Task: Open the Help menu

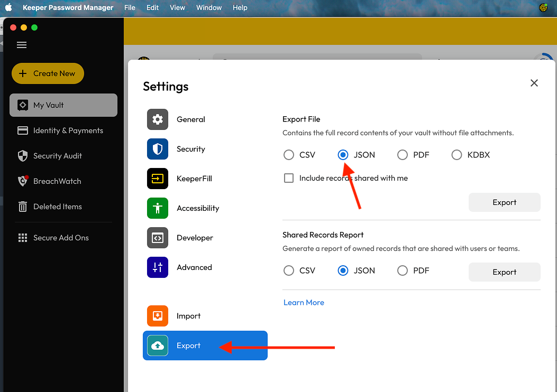Action: [x=240, y=7]
